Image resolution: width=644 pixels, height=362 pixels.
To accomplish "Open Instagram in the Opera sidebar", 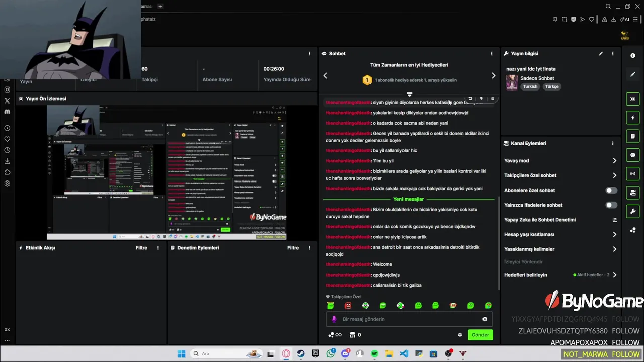I will (7, 89).
